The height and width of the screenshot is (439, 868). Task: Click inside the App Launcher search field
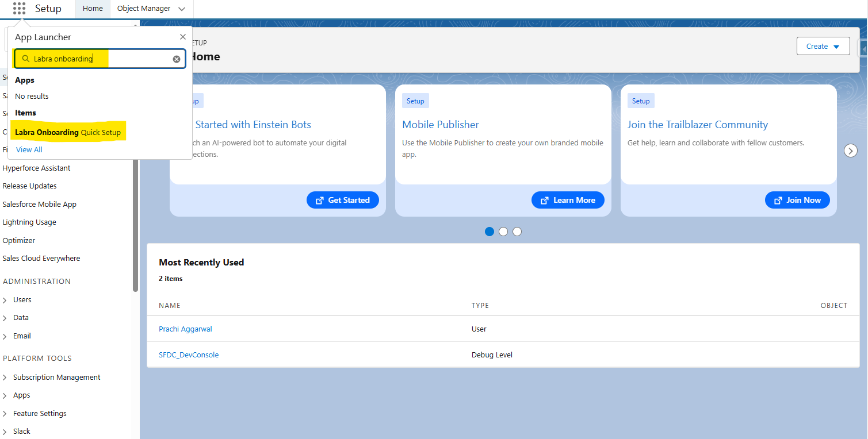[x=100, y=59]
